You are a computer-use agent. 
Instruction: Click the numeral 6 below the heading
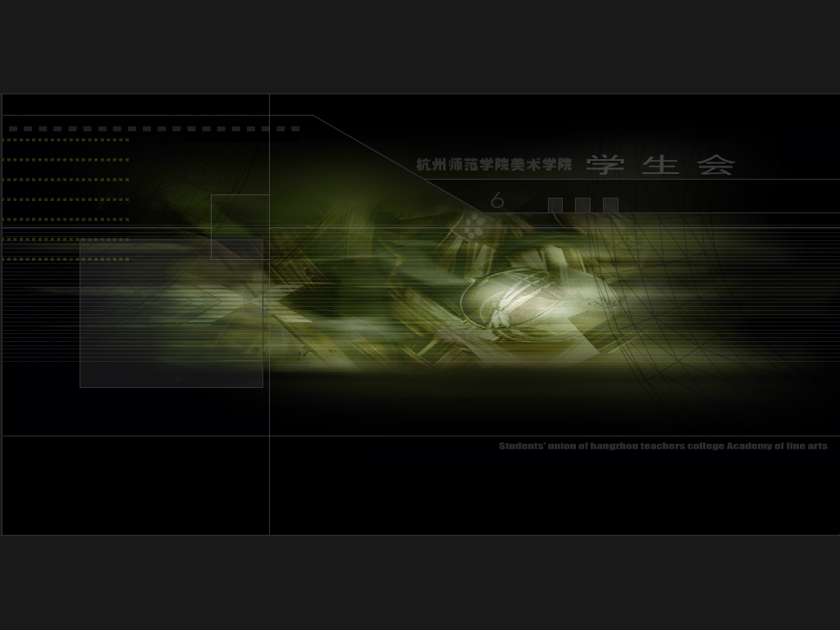[x=497, y=200]
